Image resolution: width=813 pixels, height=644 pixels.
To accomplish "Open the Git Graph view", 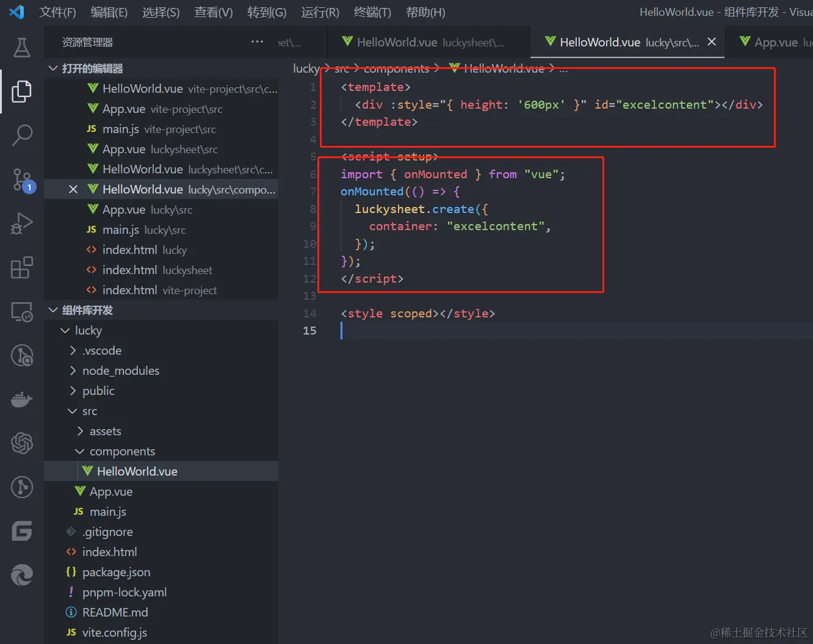I will point(22,487).
